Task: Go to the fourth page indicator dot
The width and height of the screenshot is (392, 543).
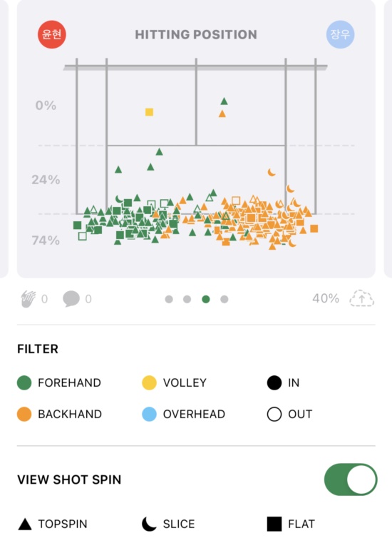Action: pos(225,299)
